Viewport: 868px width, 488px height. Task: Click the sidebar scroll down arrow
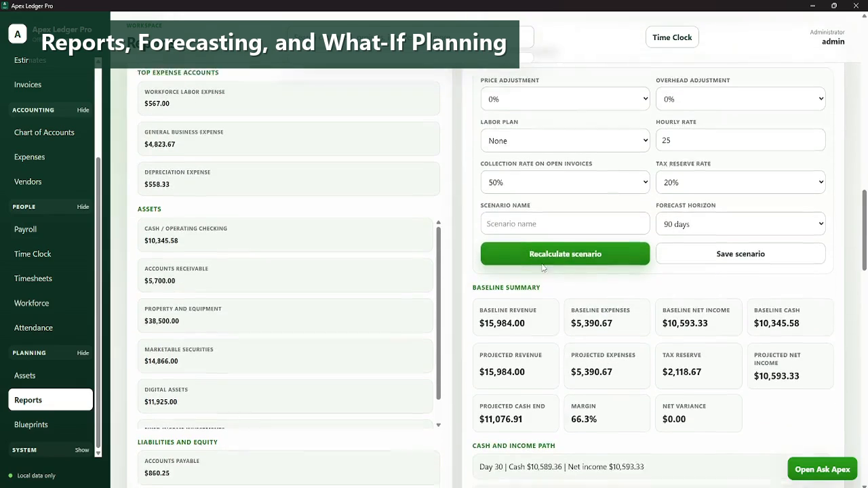click(x=98, y=453)
